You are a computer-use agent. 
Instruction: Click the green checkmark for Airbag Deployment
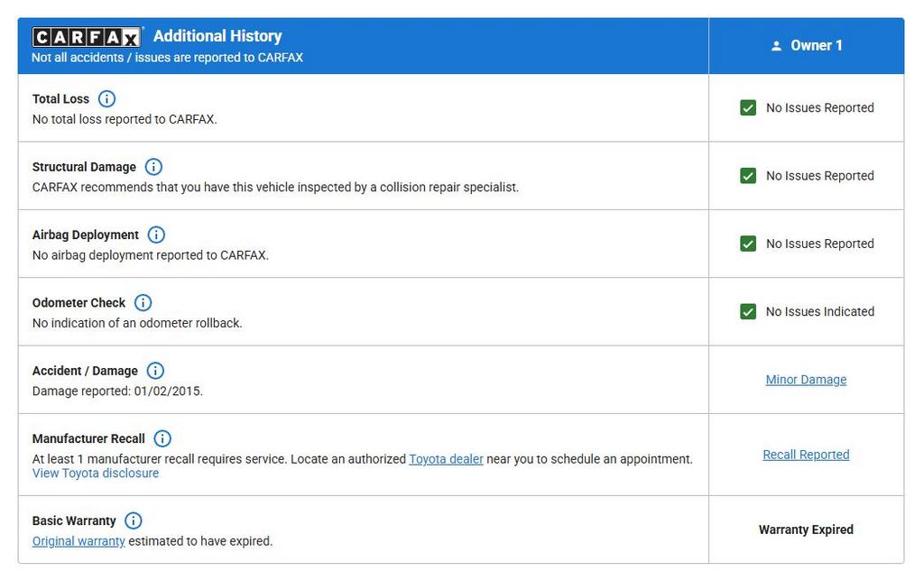tap(748, 244)
